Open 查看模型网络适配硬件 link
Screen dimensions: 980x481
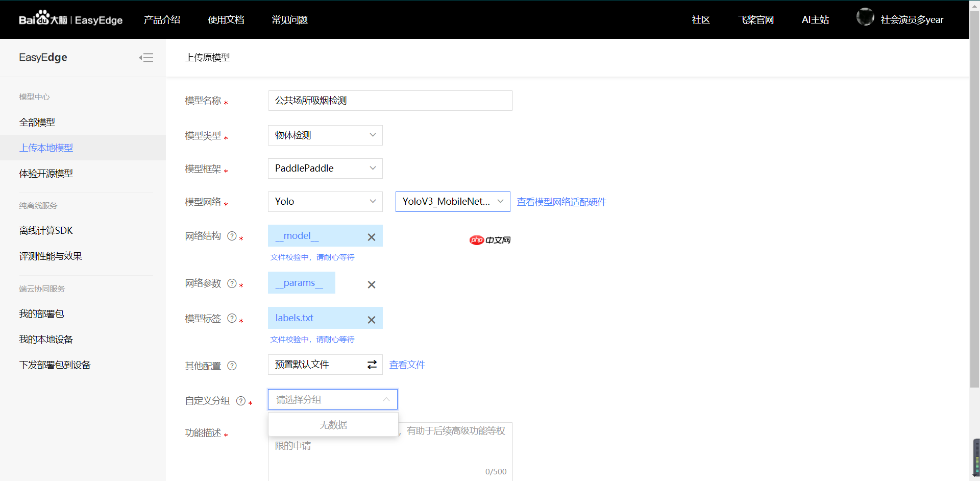point(560,202)
